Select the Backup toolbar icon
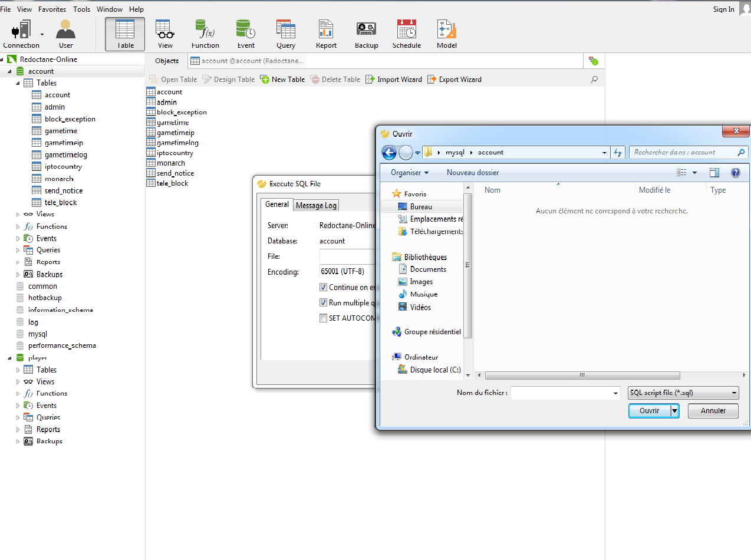The image size is (751, 560). [366, 34]
